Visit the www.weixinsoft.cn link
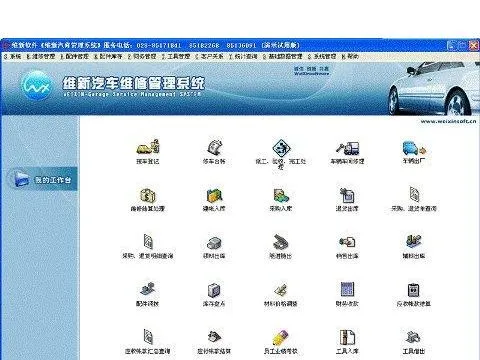The height and width of the screenshot is (360, 480). pyautogui.click(x=448, y=122)
